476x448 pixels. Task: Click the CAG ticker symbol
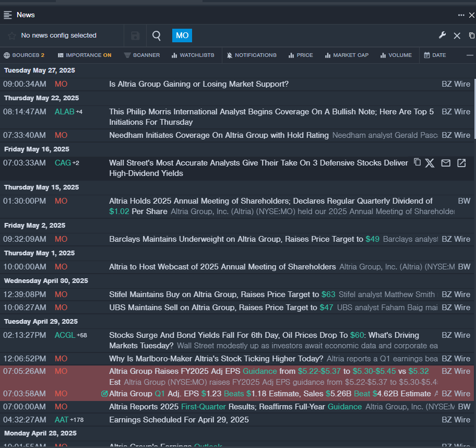pyautogui.click(x=63, y=163)
